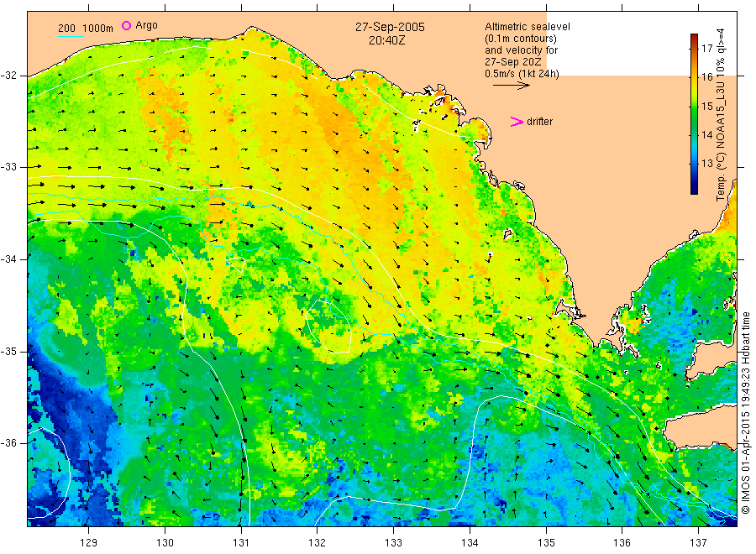The width and height of the screenshot is (756, 554).
Task: Click the cyan 200m isobath legend line
Action: click(x=71, y=36)
